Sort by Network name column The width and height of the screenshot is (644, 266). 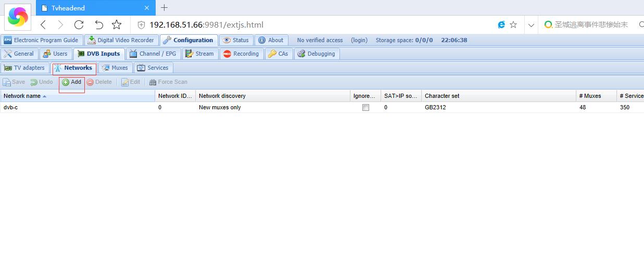[x=78, y=96]
